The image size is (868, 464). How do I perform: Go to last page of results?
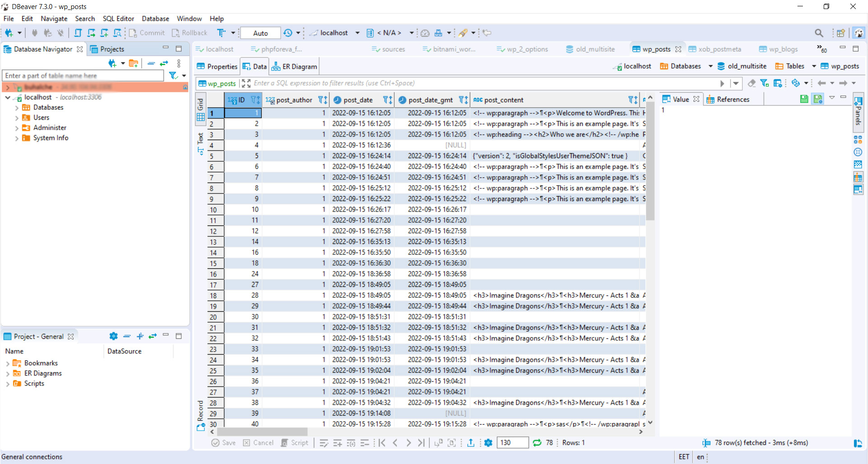point(421,443)
